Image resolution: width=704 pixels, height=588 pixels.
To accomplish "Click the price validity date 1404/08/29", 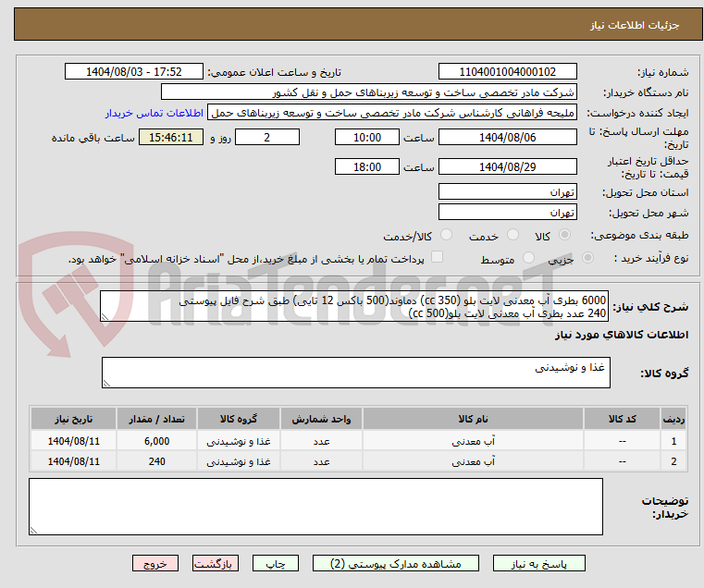I will (x=507, y=167).
